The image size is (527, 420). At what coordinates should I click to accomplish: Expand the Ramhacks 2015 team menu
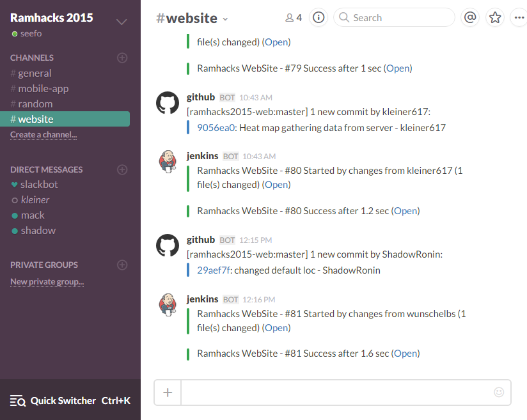[x=122, y=22]
